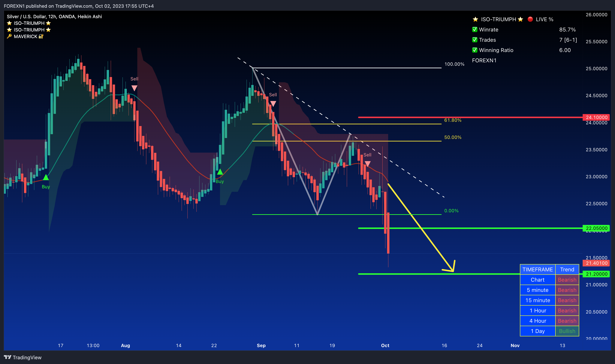Click the Nov label on time axis
The image size is (615, 364).
[515, 345]
